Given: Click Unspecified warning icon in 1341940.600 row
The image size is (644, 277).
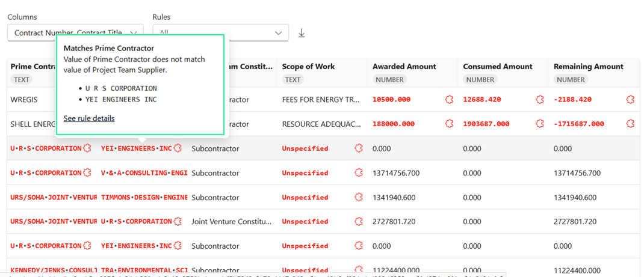Looking at the screenshot, I should [359, 197].
